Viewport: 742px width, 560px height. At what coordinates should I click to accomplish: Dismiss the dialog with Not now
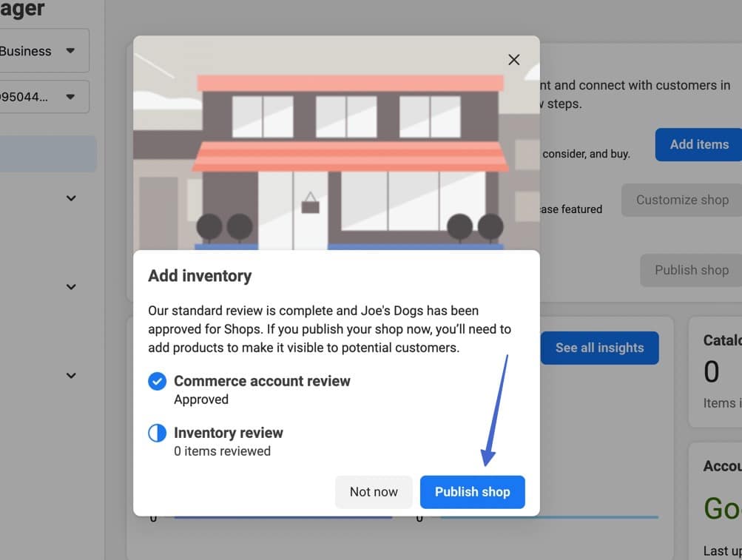tap(374, 491)
